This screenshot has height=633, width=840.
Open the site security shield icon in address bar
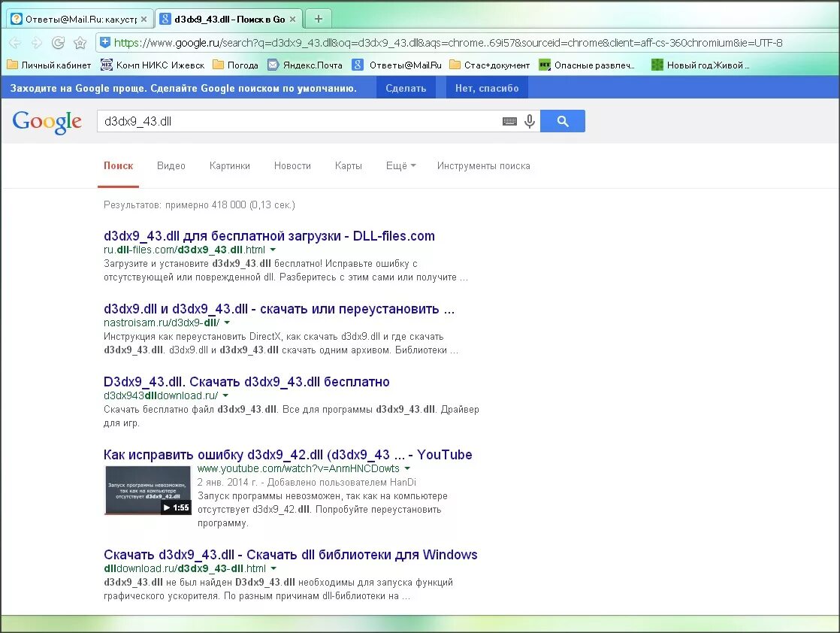pos(105,42)
